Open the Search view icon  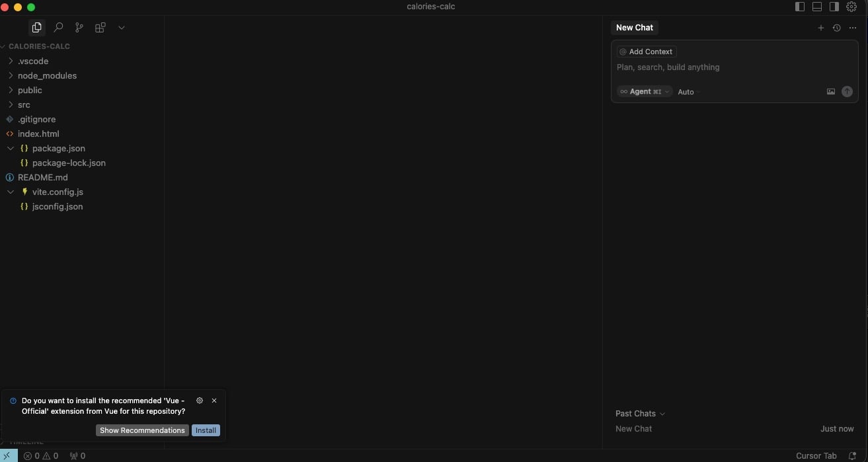click(x=58, y=28)
